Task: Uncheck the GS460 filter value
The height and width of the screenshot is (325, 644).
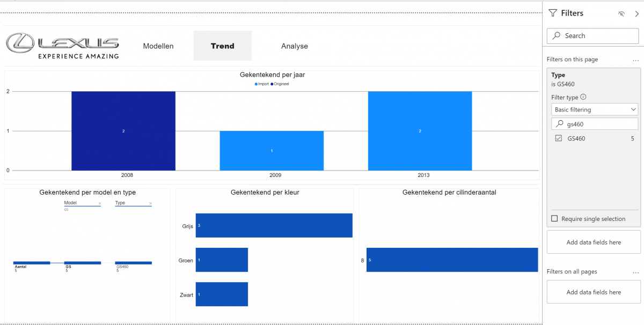Action: (558, 138)
